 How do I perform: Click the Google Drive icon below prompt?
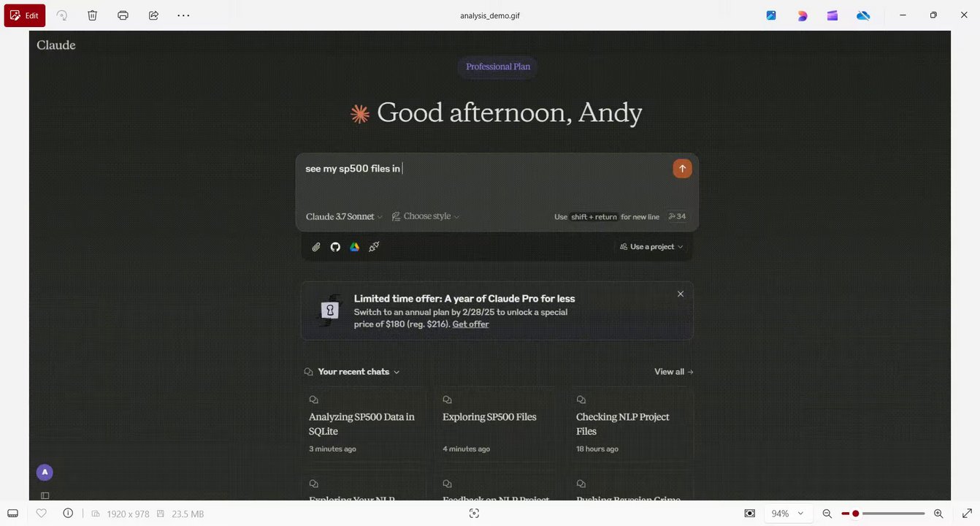point(354,247)
